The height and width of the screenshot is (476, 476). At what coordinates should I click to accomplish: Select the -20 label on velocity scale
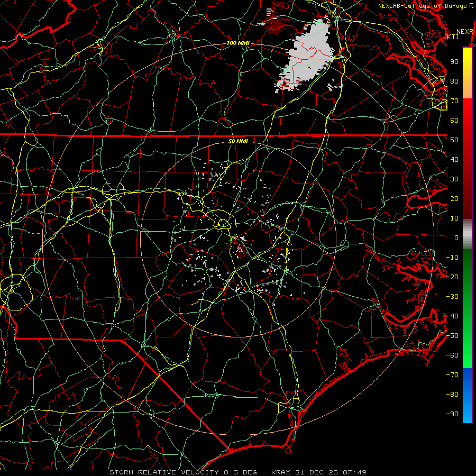[452, 277]
